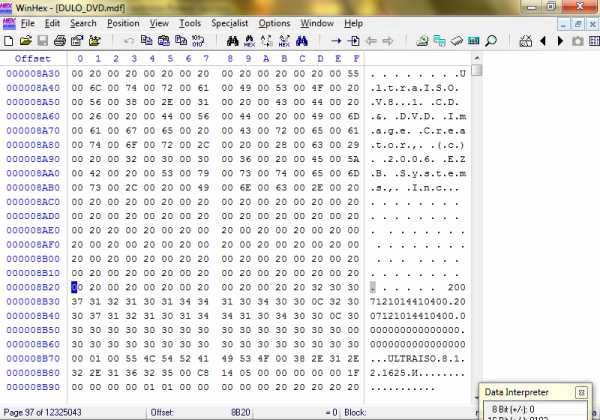Screen dimensions: 600x420
Task: Click the hex view scroll-up arrow
Action: [x=476, y=59]
